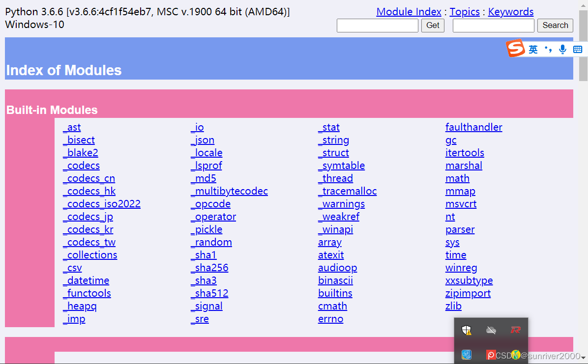Open the _locale module link
This screenshot has width=588, height=364.
(206, 153)
